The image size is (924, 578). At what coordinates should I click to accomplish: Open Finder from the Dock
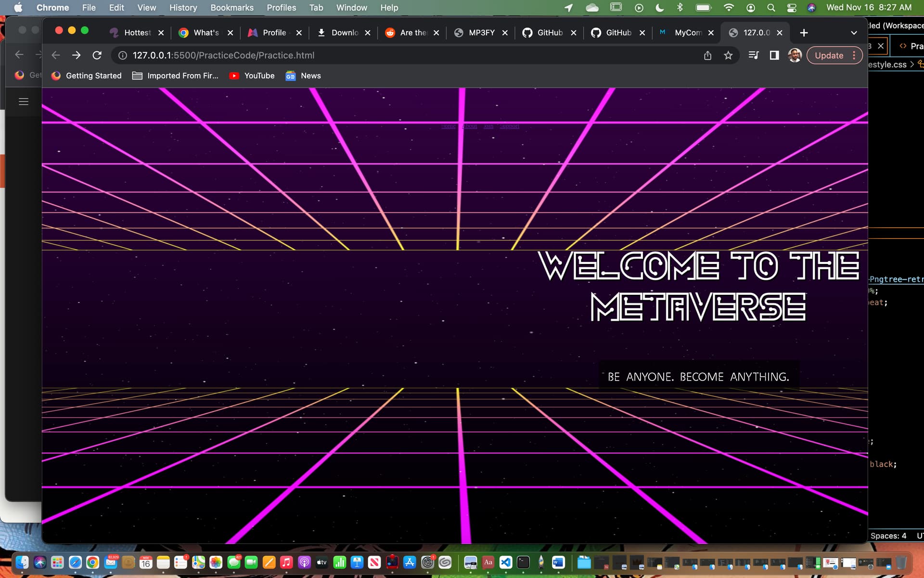tap(22, 562)
